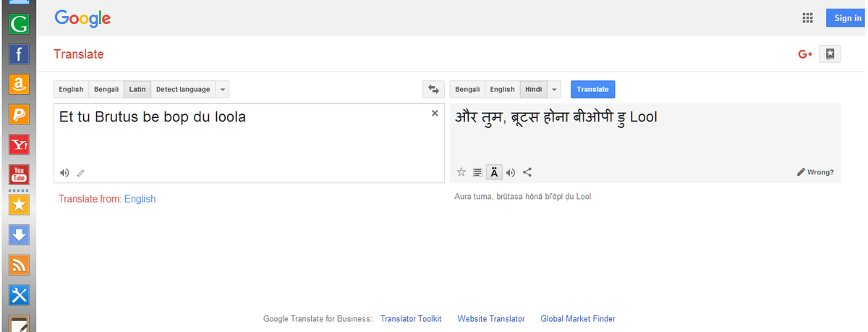Click the Hindi translated output text

[x=556, y=116]
